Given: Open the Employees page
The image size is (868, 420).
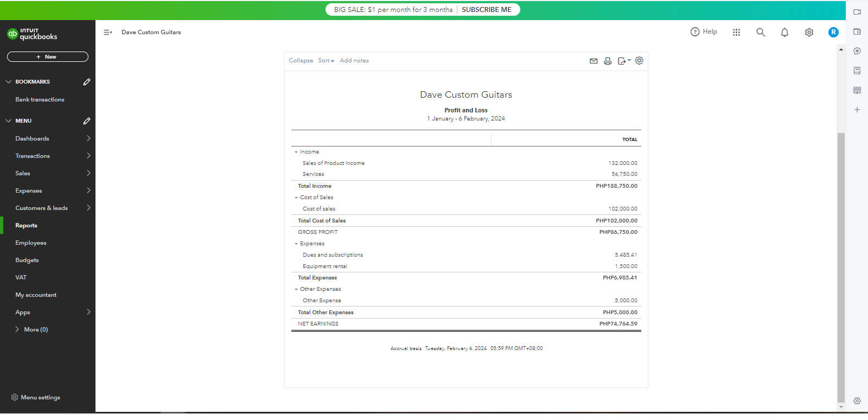Looking at the screenshot, I should click(x=31, y=243).
